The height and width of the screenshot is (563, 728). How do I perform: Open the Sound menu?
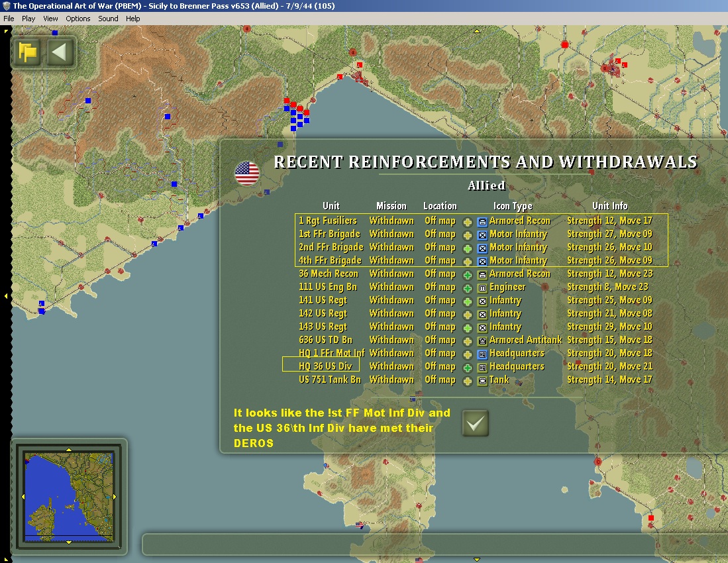tap(108, 19)
